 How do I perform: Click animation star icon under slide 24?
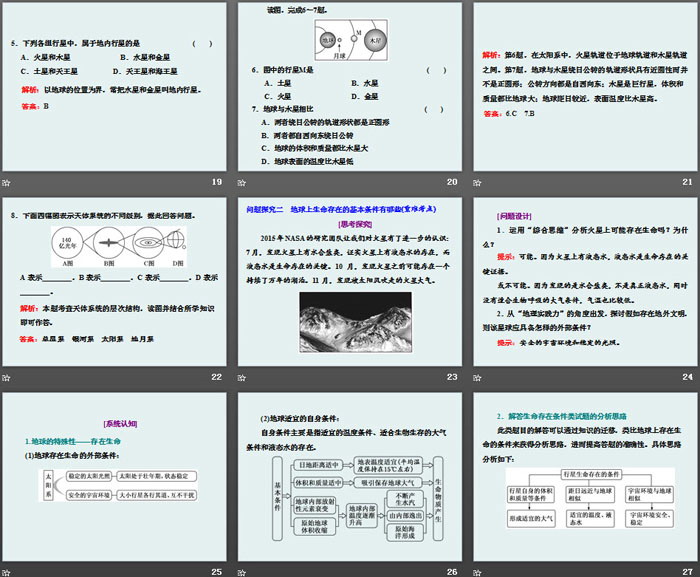477,378
